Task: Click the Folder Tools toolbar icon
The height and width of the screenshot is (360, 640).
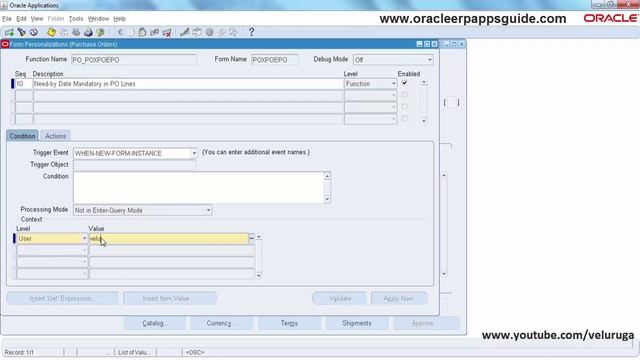Action: tap(233, 32)
